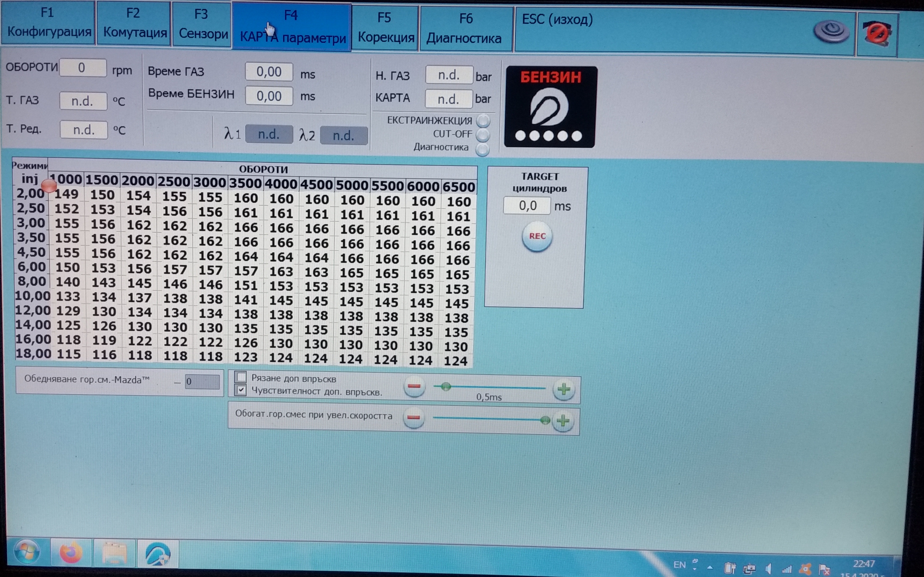Uncheck Чувствителност доп. впръскв. checkbox
The width and height of the screenshot is (924, 577).
coord(241,390)
